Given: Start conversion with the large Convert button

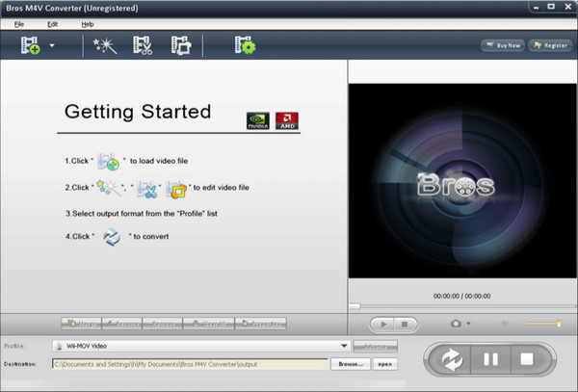Looking at the screenshot, I should (452, 359).
